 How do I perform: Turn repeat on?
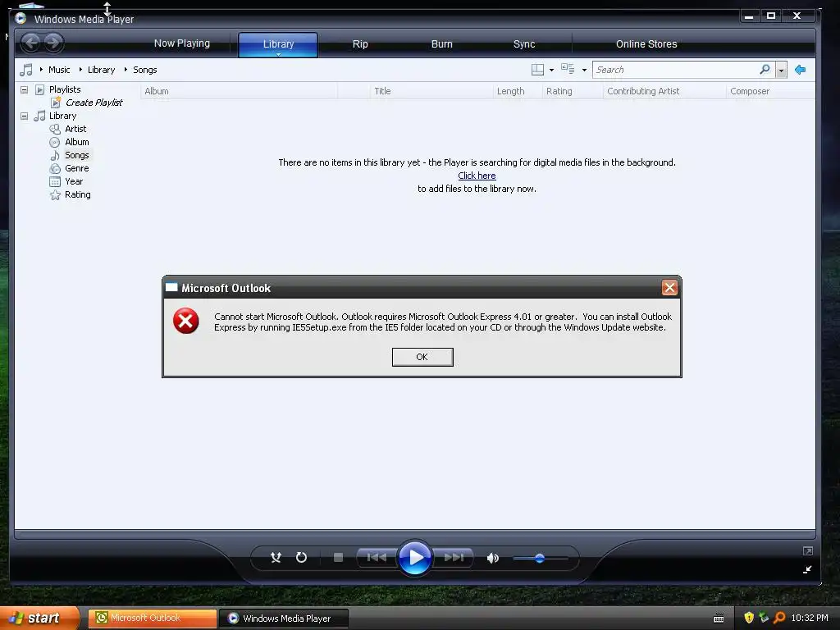[x=302, y=558]
